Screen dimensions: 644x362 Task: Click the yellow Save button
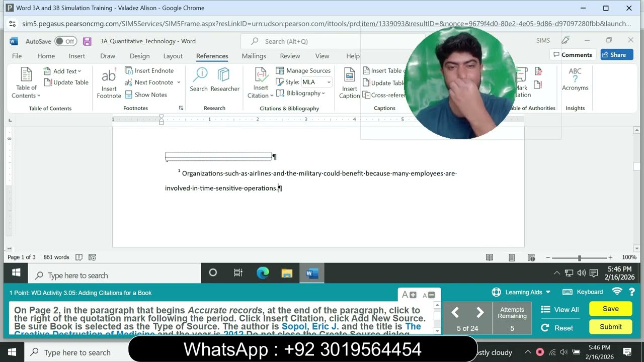coord(611,309)
